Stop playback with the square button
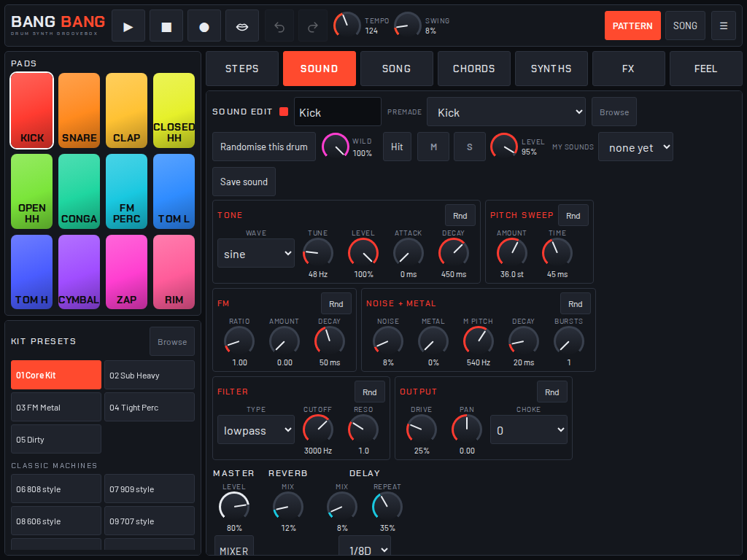The width and height of the screenshot is (747, 560). pos(166,26)
